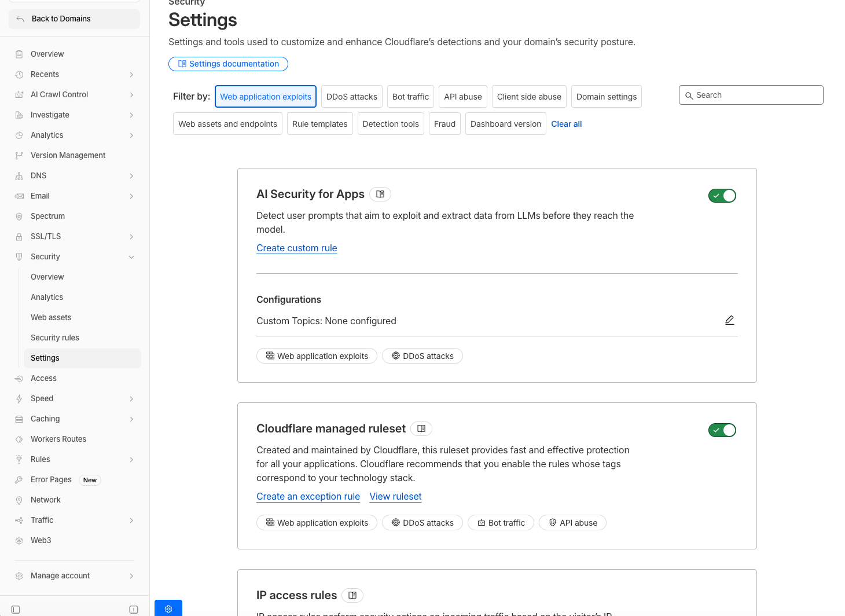Click the sidebar footer alert icon
This screenshot has width=845, height=616.
[134, 609]
